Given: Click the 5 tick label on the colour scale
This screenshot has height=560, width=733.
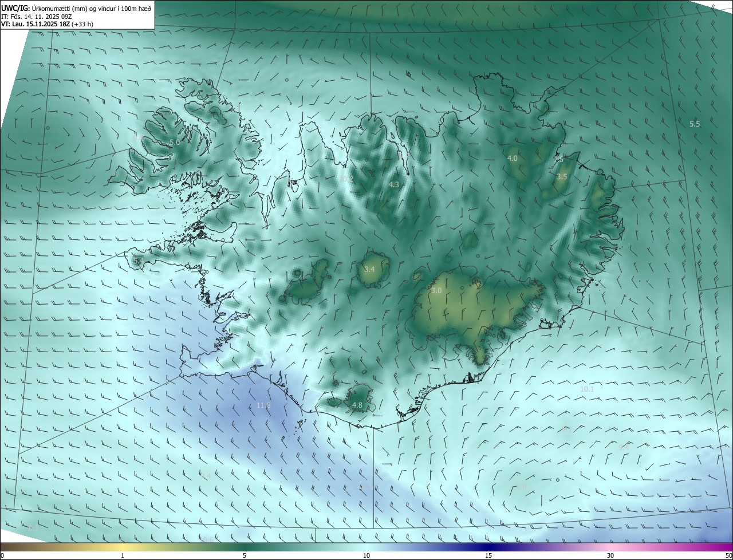Looking at the screenshot, I should point(245,555).
